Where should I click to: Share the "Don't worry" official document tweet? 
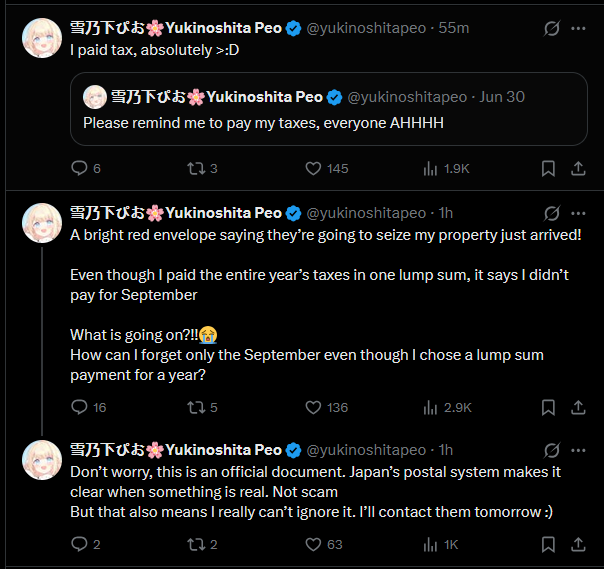(578, 544)
